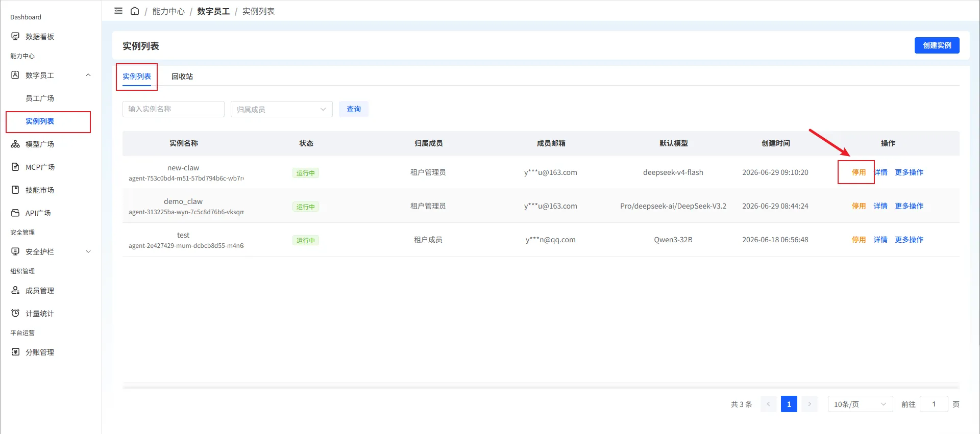The height and width of the screenshot is (434, 980).
Task: Click the 数据看板 monitor icon
Action: point(15,36)
